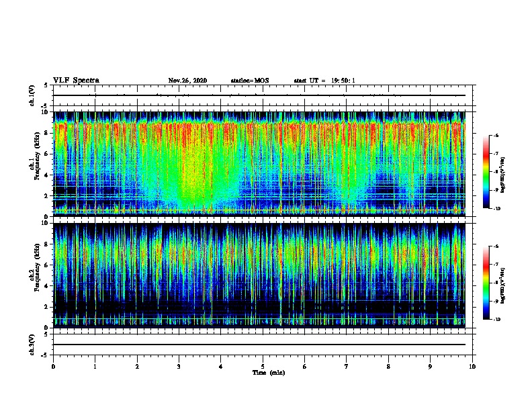Click the "10" tick on the time axis
Viewport: 532px width, 411px height.
click(x=472, y=367)
